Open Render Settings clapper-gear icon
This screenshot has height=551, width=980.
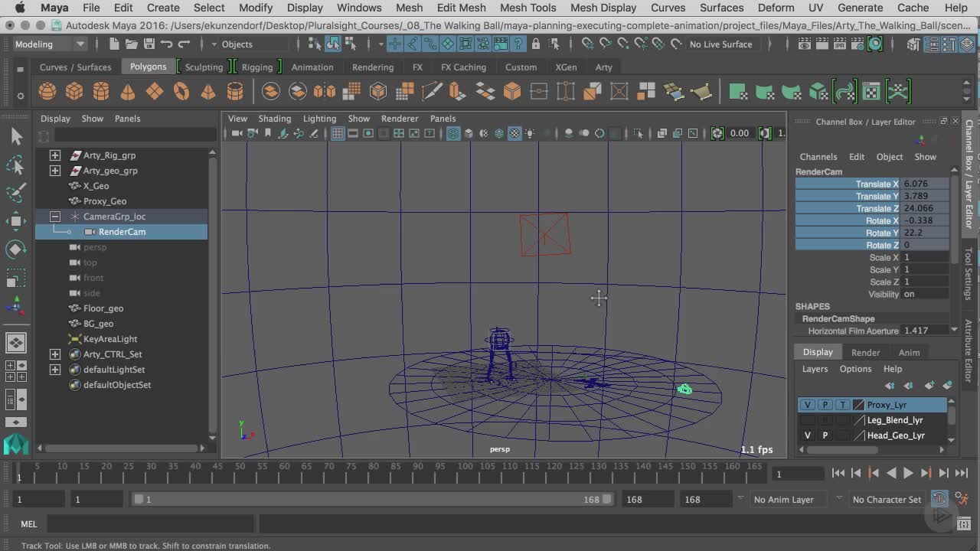857,44
